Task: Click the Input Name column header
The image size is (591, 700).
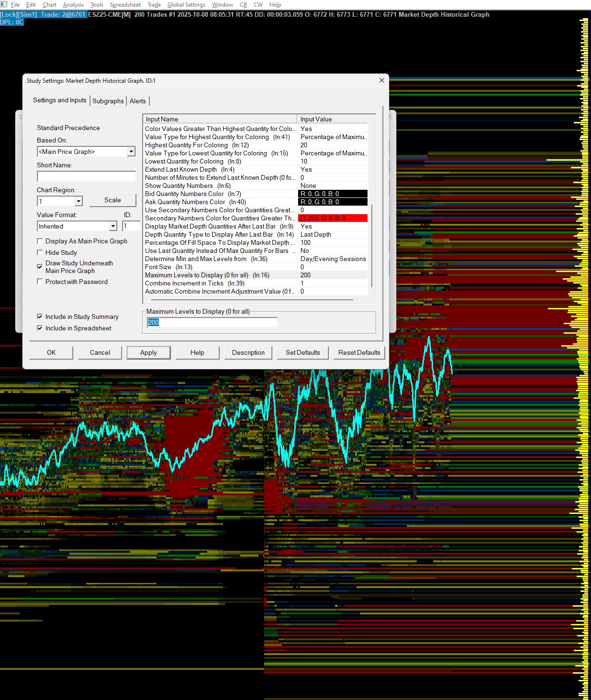Action: click(x=220, y=119)
